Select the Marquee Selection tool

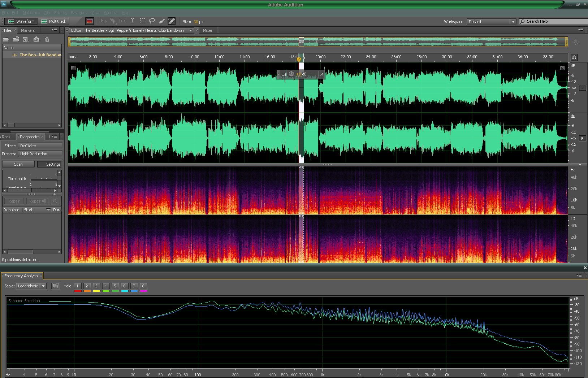143,21
